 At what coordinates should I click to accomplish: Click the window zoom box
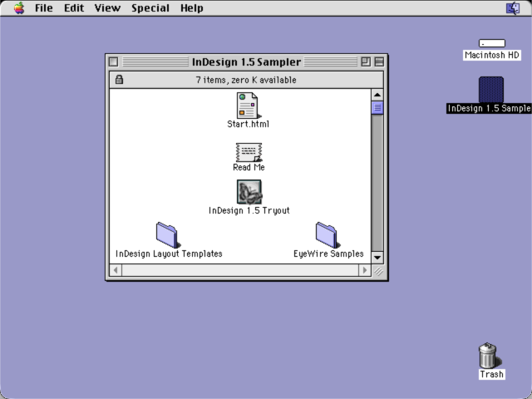[366, 62]
